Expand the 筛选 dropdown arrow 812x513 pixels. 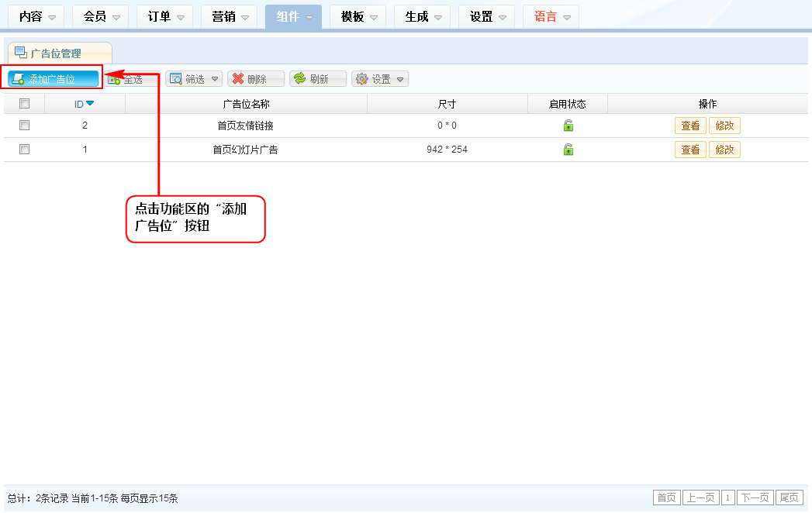click(215, 79)
